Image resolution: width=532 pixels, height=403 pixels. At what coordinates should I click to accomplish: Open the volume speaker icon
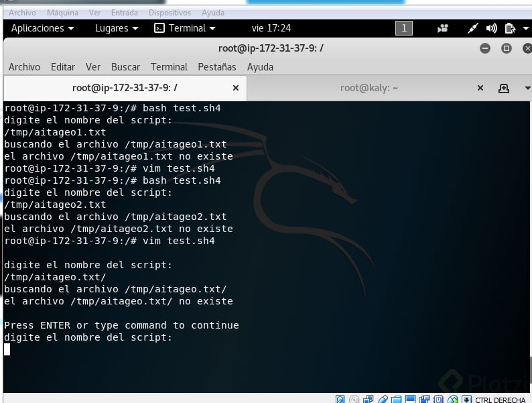coord(491,28)
